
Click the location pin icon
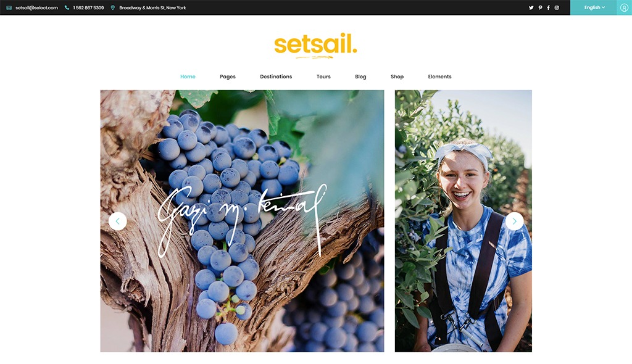click(113, 7)
